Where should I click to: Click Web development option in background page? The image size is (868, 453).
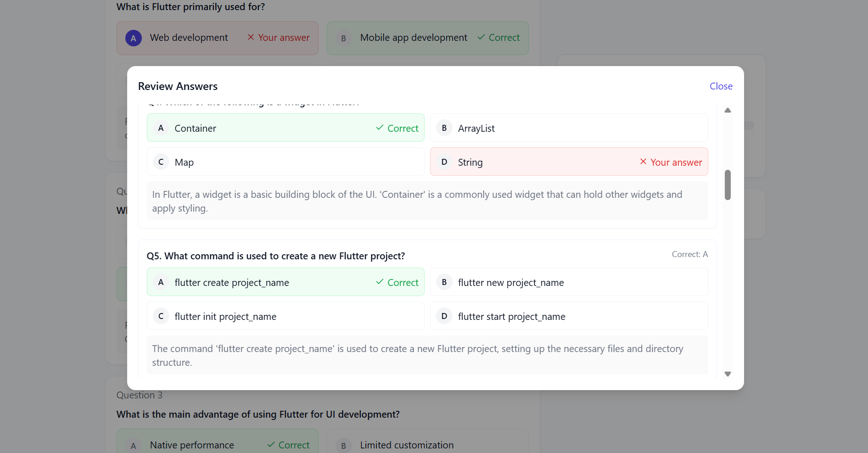click(x=217, y=38)
